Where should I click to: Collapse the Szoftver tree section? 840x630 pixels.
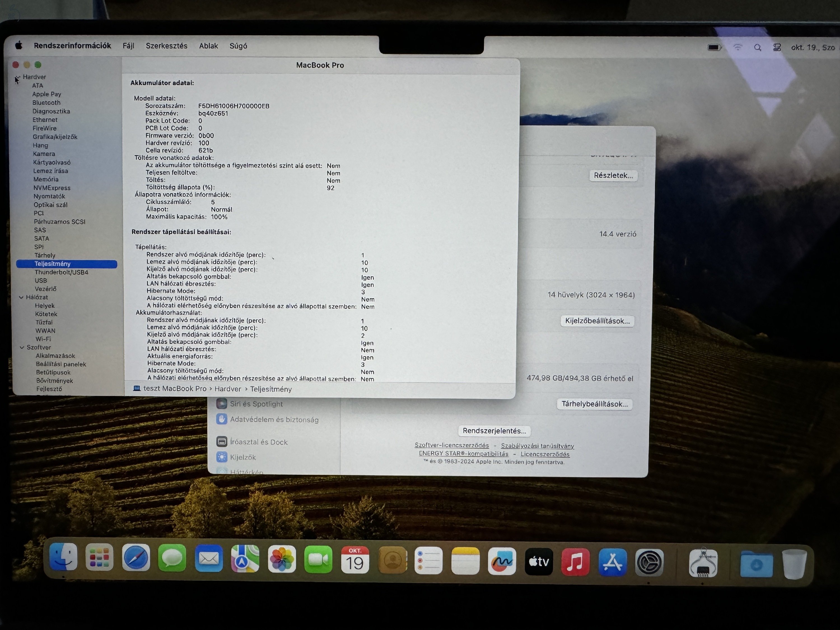(22, 347)
